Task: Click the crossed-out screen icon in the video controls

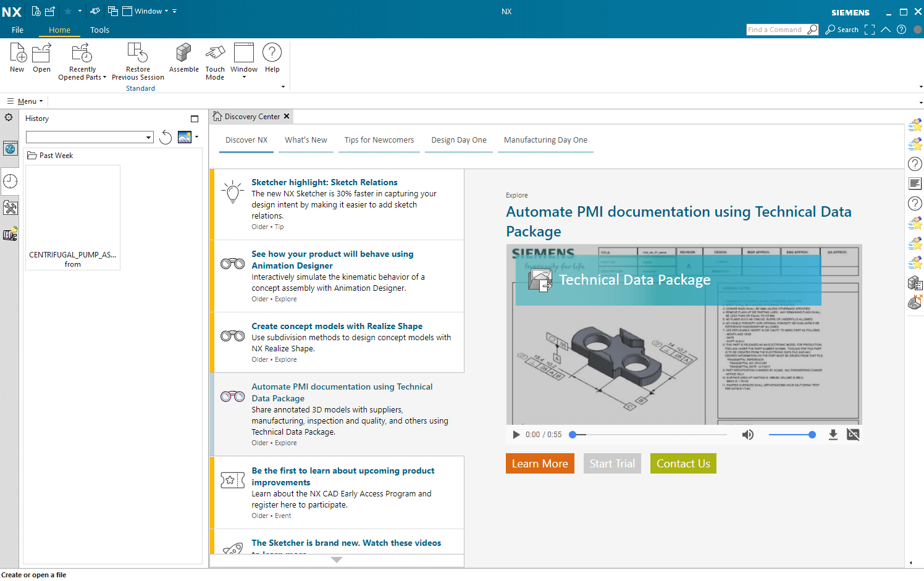Action: click(853, 435)
